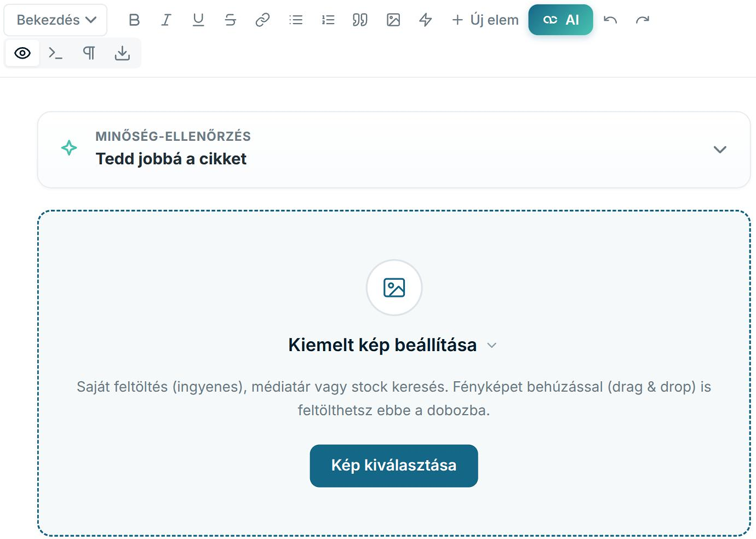
Task: Click the green sparkle quality-check icon
Action: pyautogui.click(x=69, y=148)
